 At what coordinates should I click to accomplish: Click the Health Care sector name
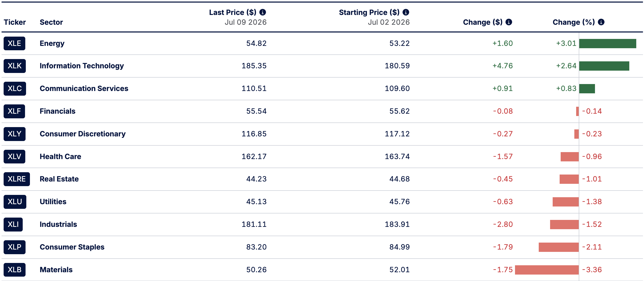pos(60,156)
